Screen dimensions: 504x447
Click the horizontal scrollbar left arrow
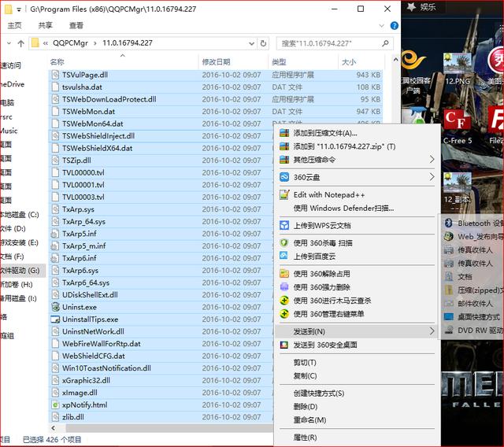click(x=54, y=428)
